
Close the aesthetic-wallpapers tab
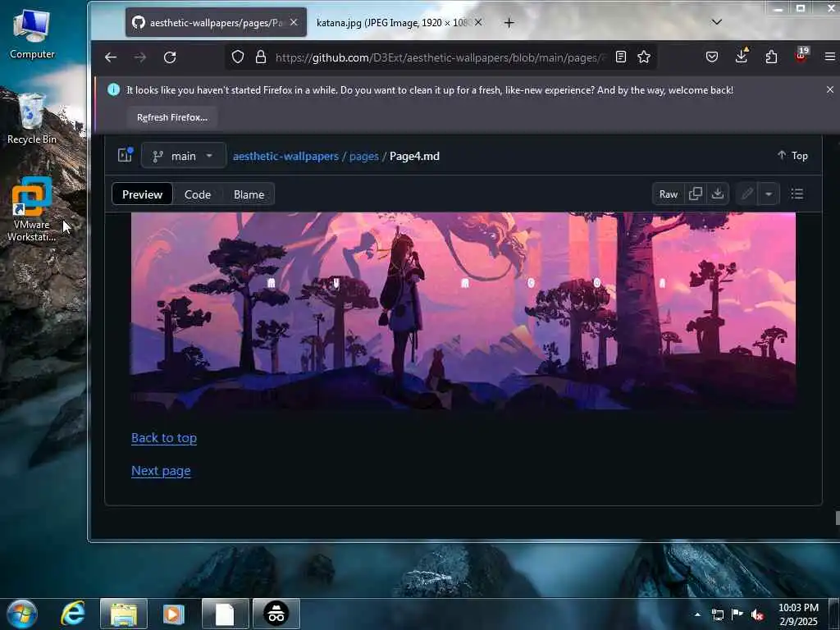point(294,22)
